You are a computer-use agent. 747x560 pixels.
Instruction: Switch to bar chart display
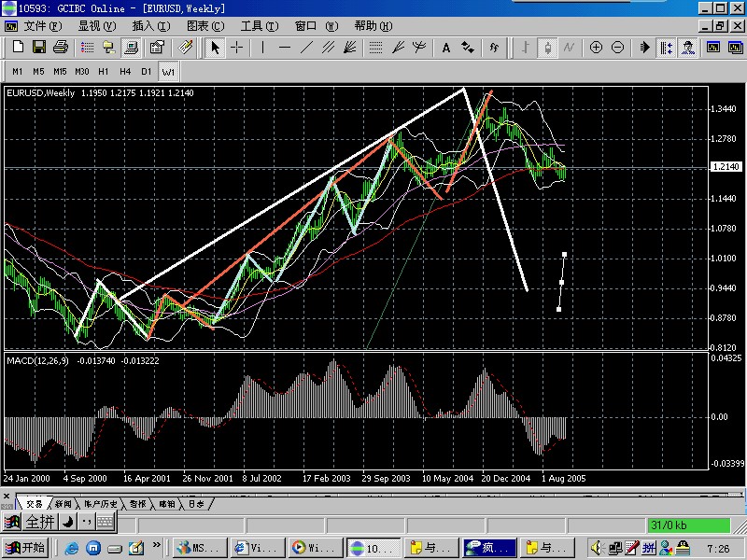coord(526,48)
